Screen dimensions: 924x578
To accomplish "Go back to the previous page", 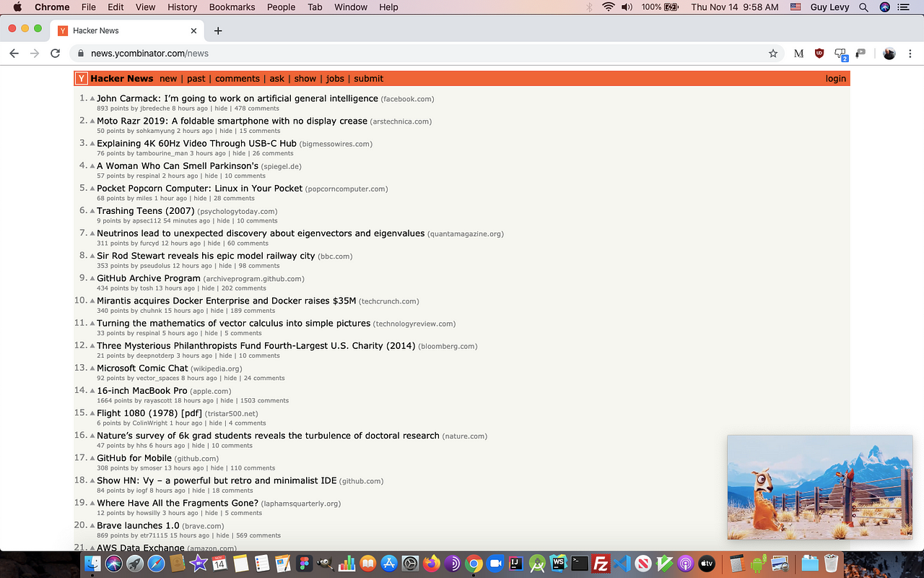I will click(x=14, y=53).
